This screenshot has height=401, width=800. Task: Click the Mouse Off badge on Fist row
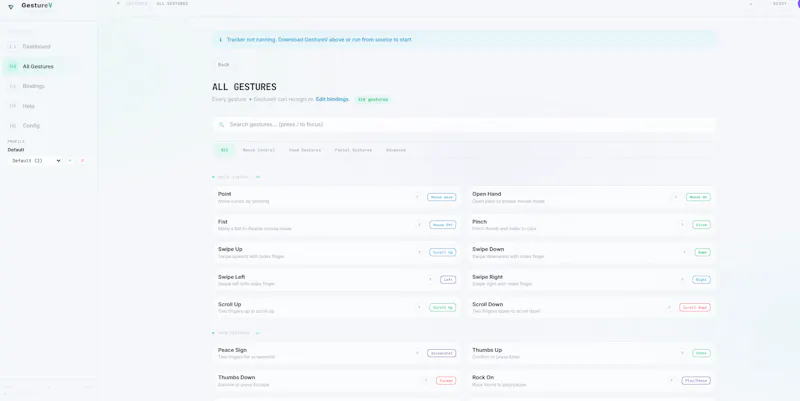(x=443, y=224)
